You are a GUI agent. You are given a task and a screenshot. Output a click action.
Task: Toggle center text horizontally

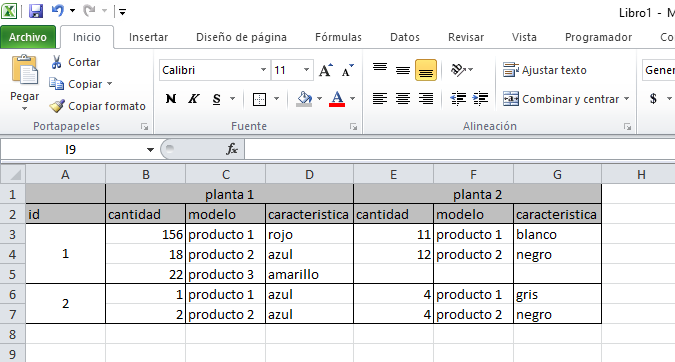click(x=403, y=99)
